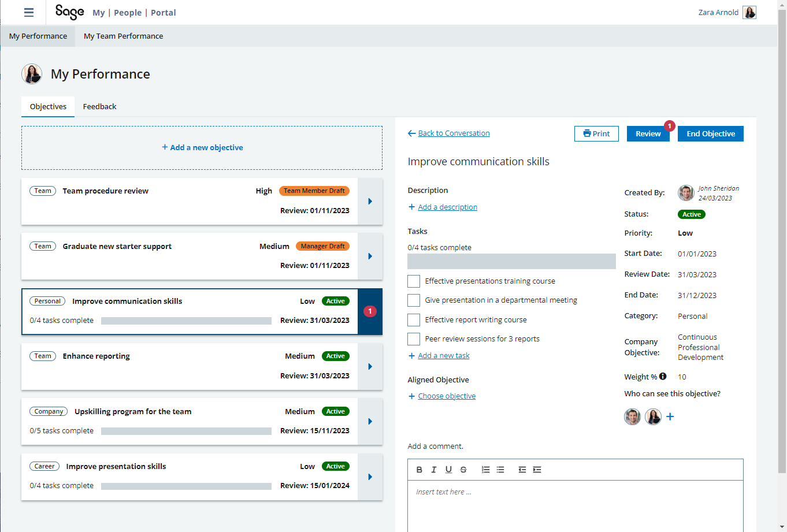The image size is (787, 532).
Task: Open Improve presentation skills objective arrow
Action: pyautogui.click(x=370, y=477)
